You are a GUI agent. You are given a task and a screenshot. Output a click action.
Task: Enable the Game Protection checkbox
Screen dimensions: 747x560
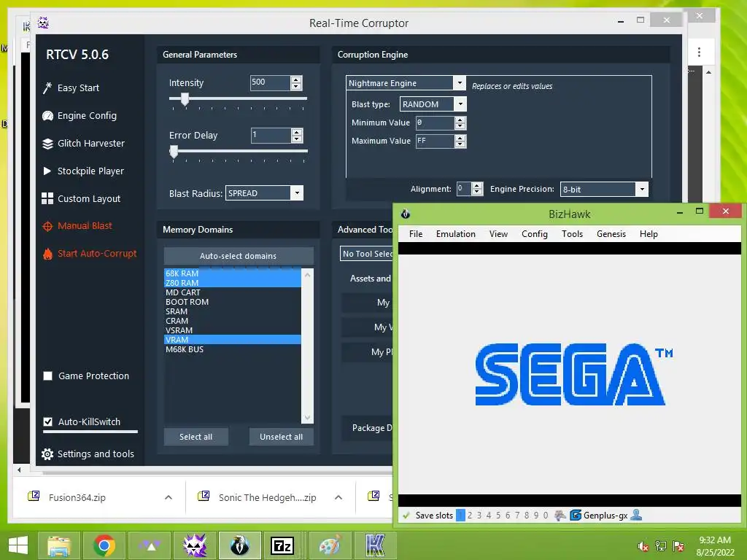click(x=47, y=376)
